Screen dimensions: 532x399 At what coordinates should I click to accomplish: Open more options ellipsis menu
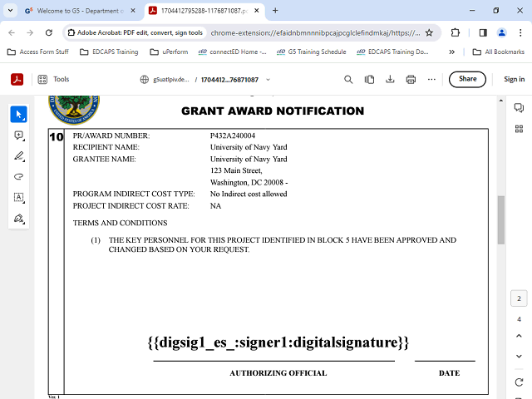(x=431, y=80)
